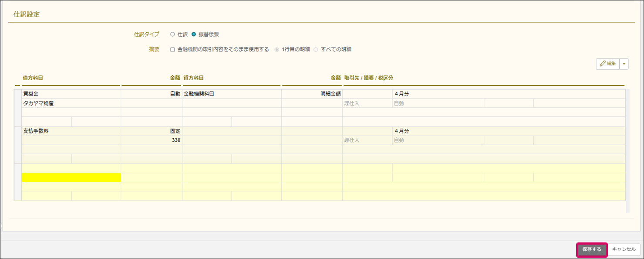
Task: Select the 仕訳 radio button
Action: pos(172,34)
